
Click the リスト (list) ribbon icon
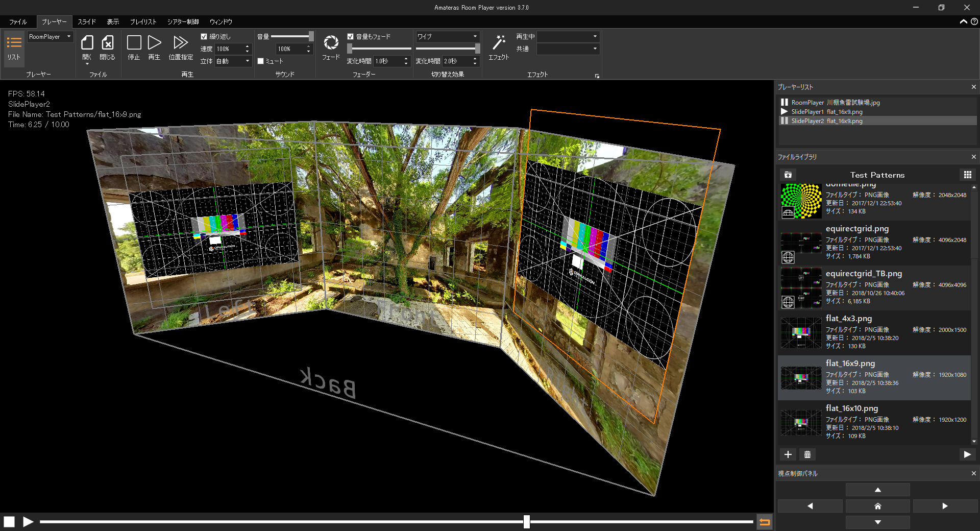[14, 47]
